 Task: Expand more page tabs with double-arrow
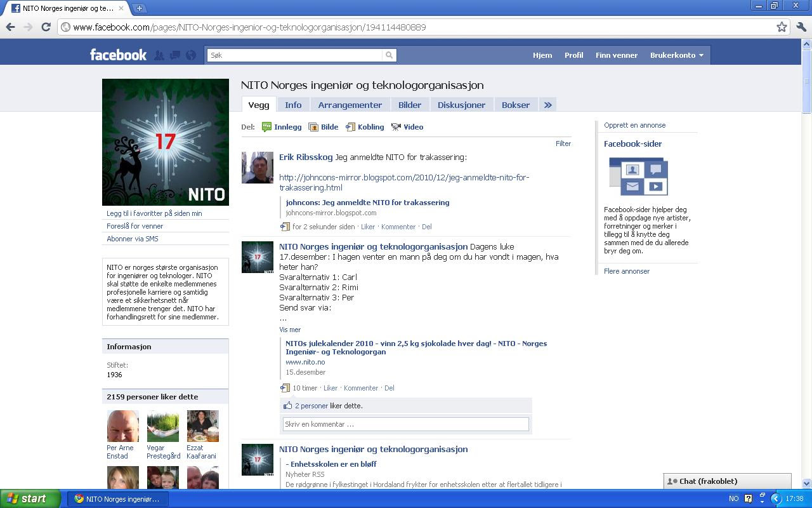(x=548, y=105)
